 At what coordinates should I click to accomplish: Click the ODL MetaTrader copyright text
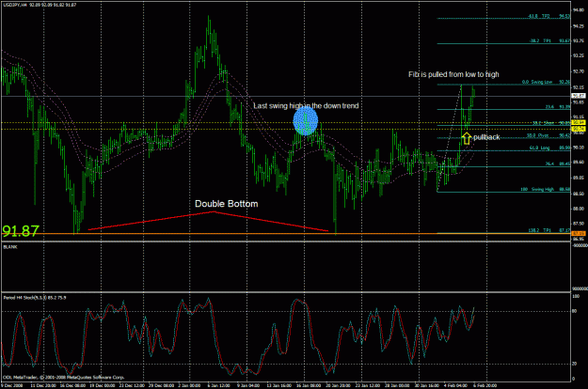pos(64,378)
